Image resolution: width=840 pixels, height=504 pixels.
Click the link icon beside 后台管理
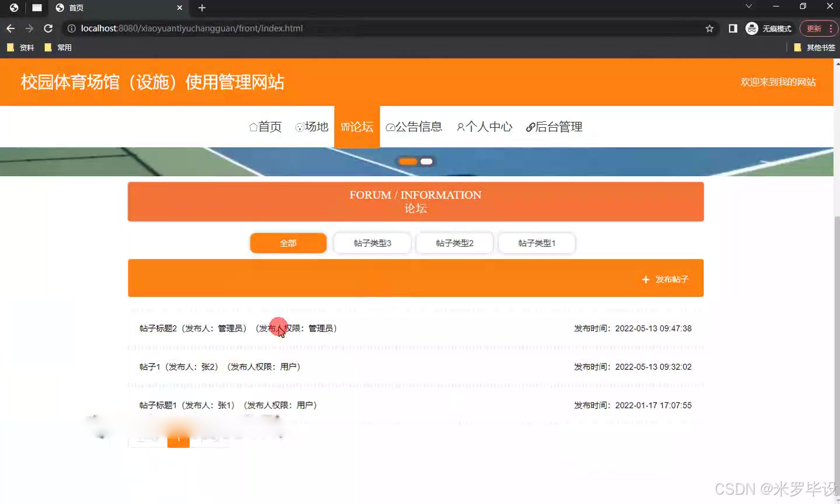(x=530, y=127)
